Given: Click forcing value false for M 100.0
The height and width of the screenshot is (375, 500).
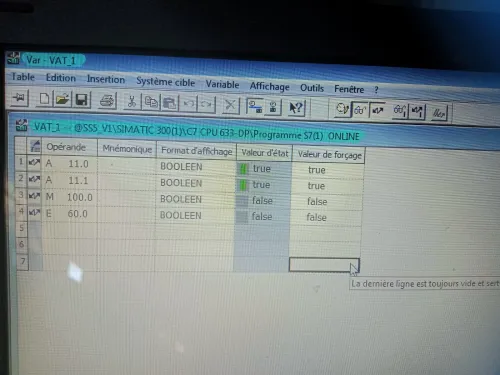Looking at the screenshot, I should [327, 202].
